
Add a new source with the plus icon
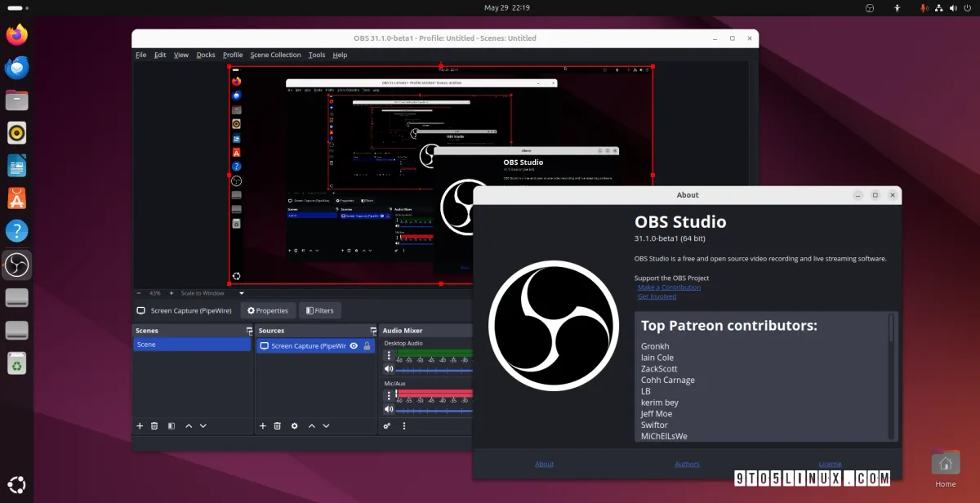coord(263,425)
